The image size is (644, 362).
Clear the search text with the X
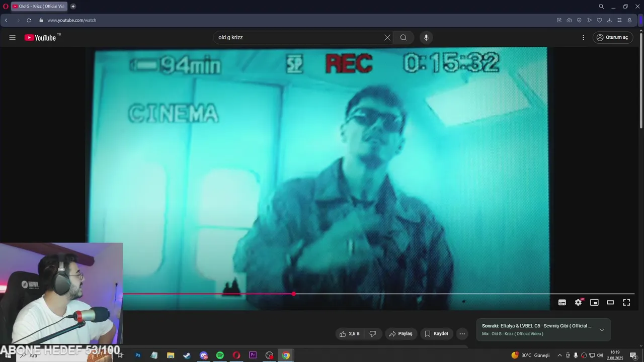387,38
